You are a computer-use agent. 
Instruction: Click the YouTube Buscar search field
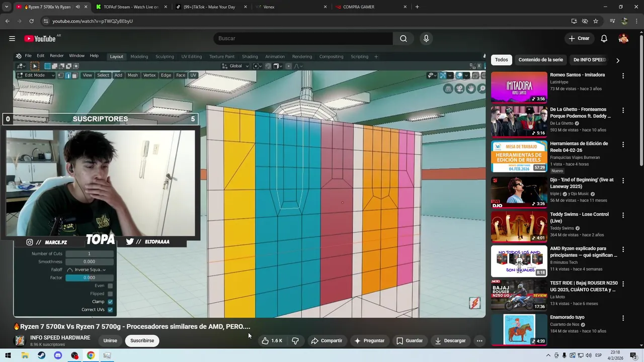coord(303,39)
